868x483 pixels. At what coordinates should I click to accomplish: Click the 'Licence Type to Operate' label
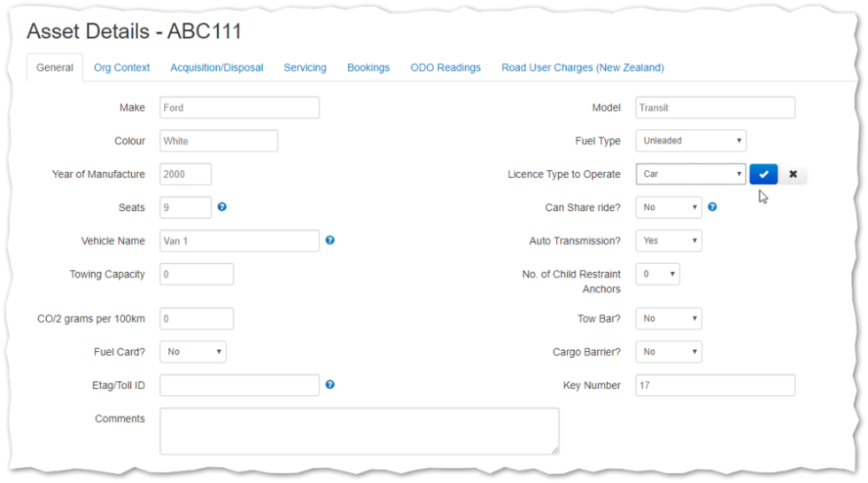tap(564, 174)
